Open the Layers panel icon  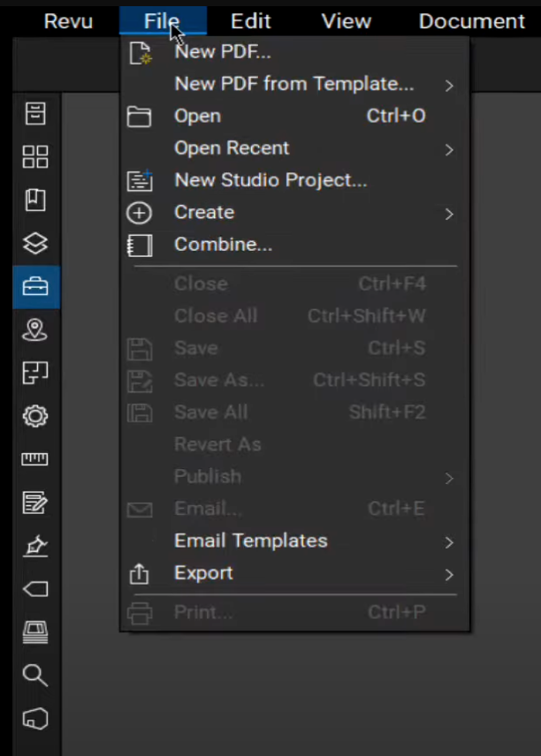35,244
